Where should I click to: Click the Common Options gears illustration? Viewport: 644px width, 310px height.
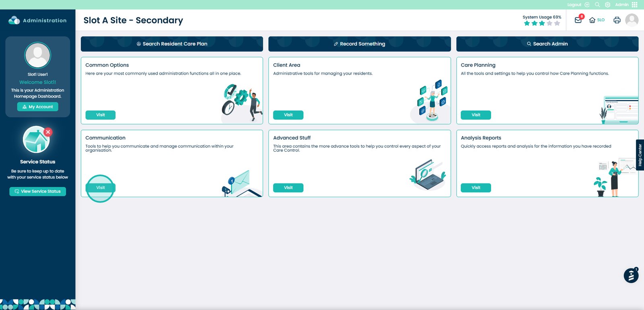pyautogui.click(x=242, y=103)
